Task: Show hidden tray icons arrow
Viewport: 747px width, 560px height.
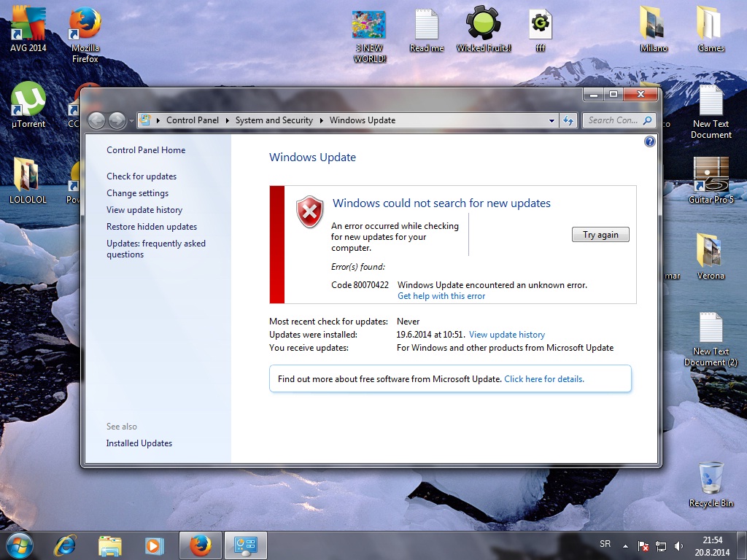Action: (x=625, y=546)
